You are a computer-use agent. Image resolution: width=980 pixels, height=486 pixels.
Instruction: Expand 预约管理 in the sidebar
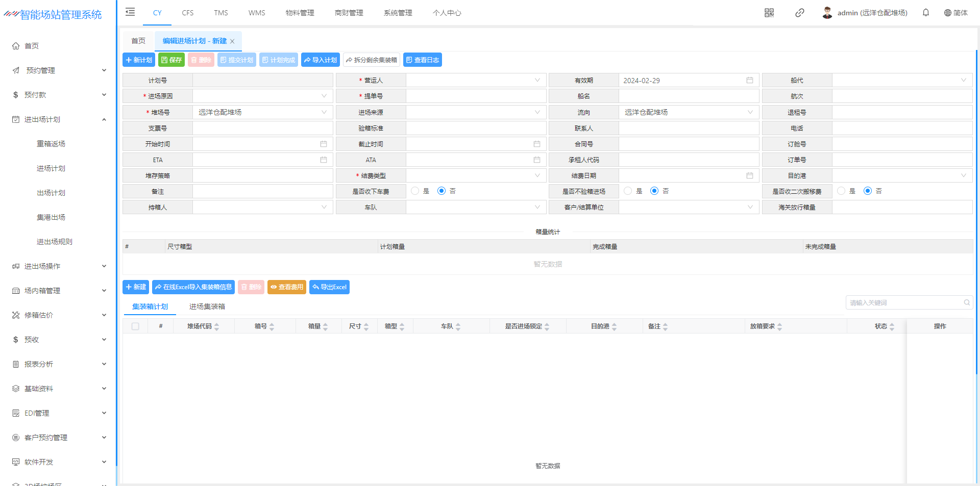59,70
